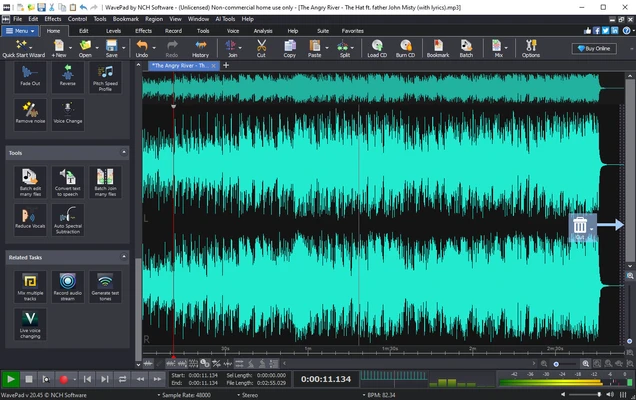Expand the Save dropdown arrow
This screenshot has width=636, height=400.
(123, 48)
